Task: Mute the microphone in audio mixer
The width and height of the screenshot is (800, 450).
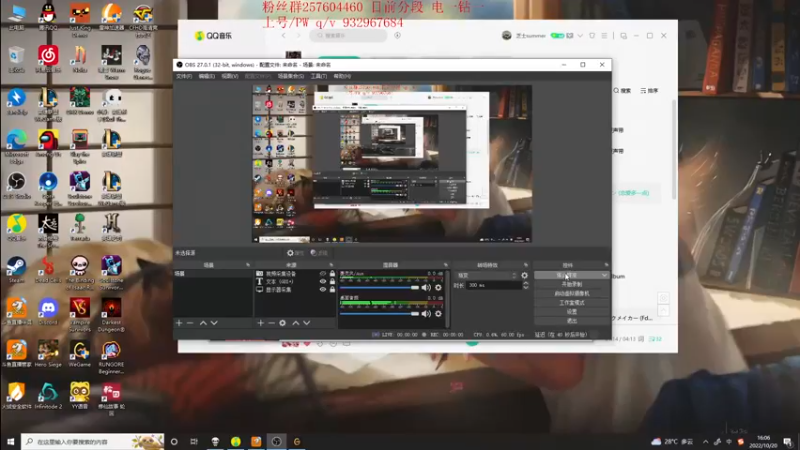Action: [426, 288]
